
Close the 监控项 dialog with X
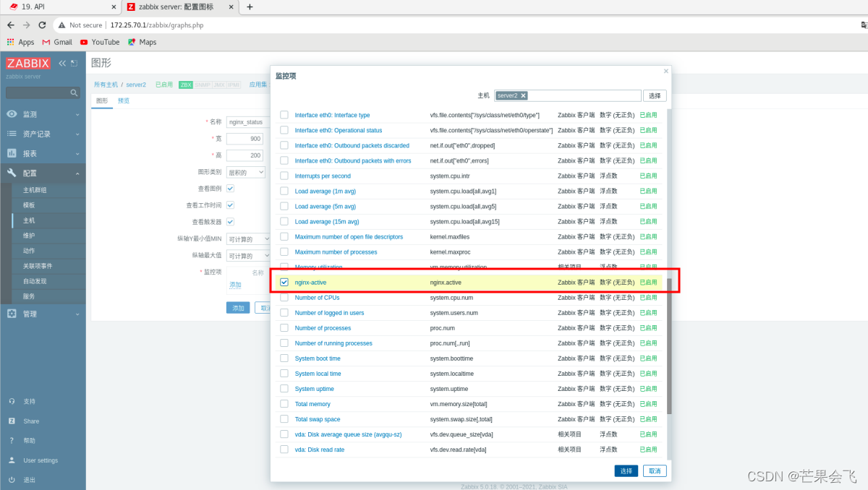(x=666, y=71)
